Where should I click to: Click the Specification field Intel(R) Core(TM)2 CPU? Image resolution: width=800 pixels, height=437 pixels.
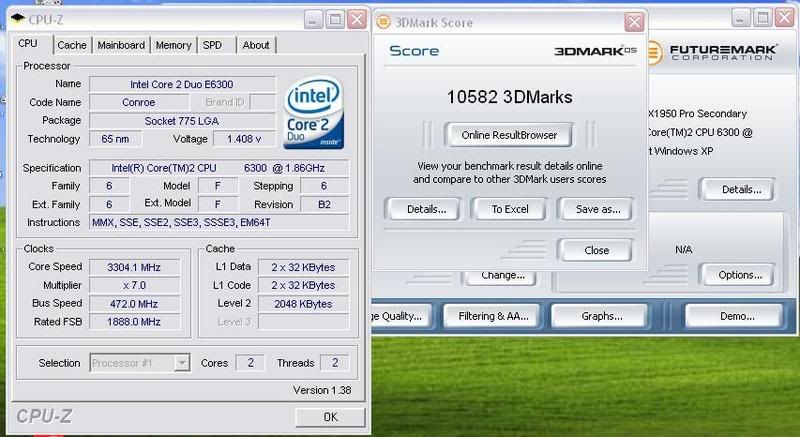point(219,168)
